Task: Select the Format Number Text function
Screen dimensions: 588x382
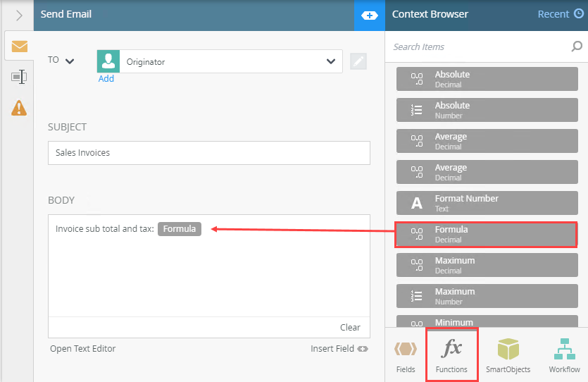Action: point(487,203)
